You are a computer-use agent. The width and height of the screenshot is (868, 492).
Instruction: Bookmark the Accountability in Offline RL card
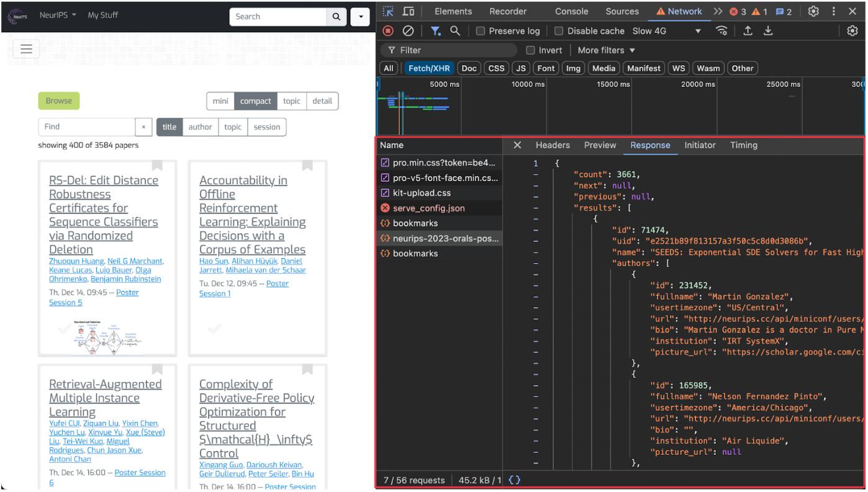point(307,165)
